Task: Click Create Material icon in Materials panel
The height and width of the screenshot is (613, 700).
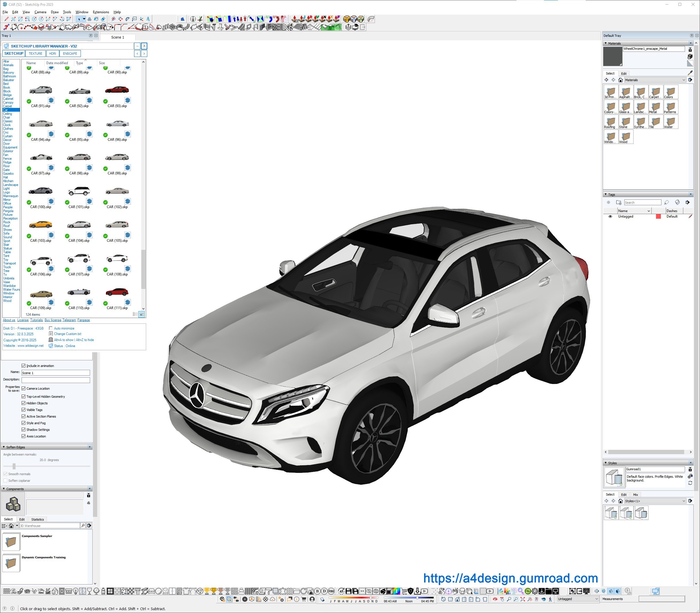Action: (x=690, y=56)
